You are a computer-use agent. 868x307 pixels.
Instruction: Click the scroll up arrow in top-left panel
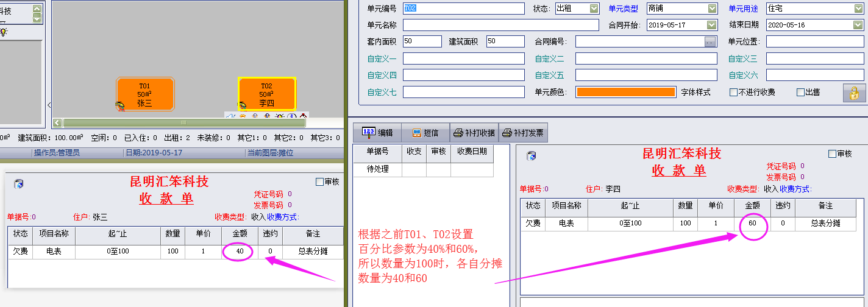click(x=37, y=9)
